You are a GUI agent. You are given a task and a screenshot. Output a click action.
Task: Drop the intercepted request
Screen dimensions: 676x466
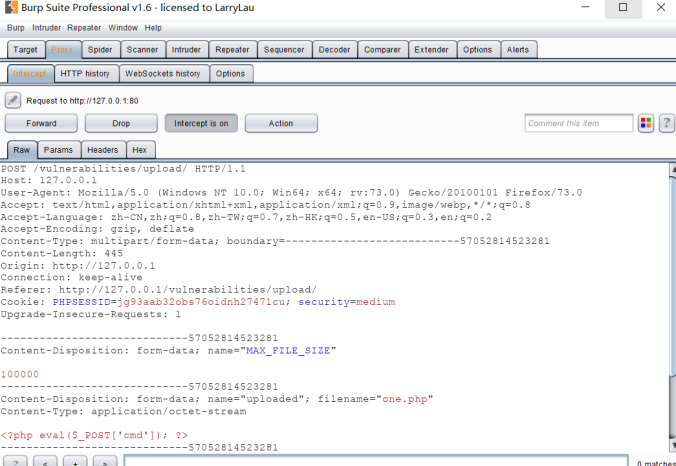point(121,124)
